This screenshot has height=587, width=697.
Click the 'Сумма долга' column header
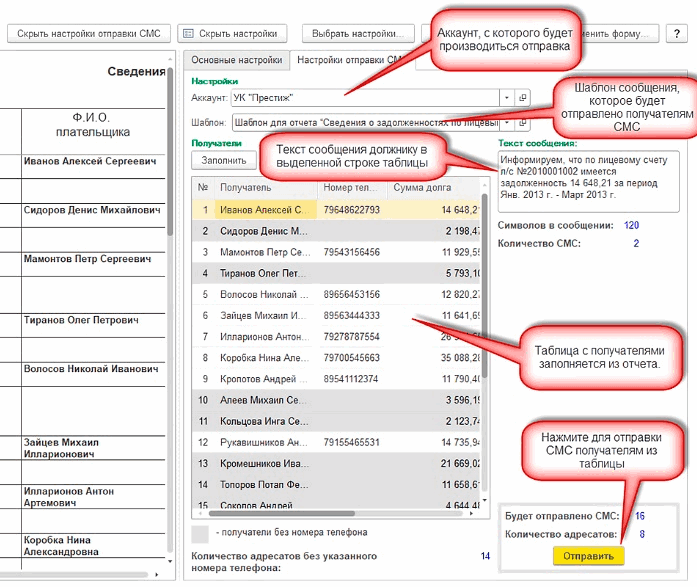[434, 188]
